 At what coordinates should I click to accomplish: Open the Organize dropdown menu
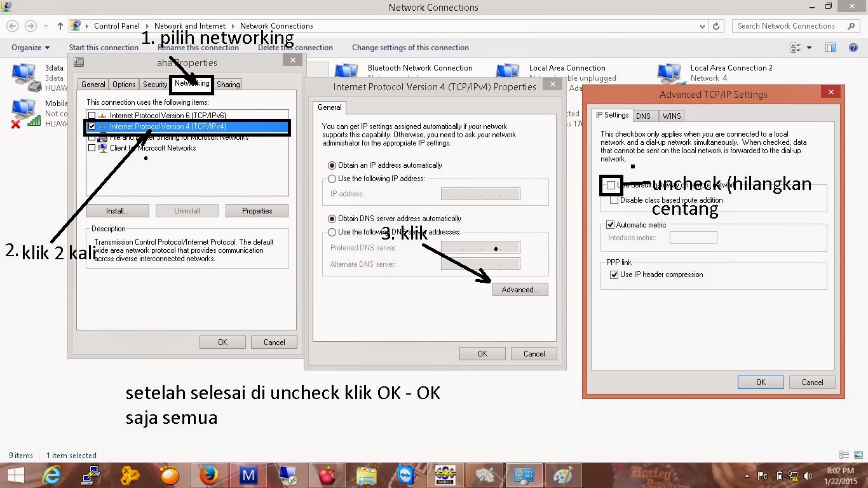point(30,47)
